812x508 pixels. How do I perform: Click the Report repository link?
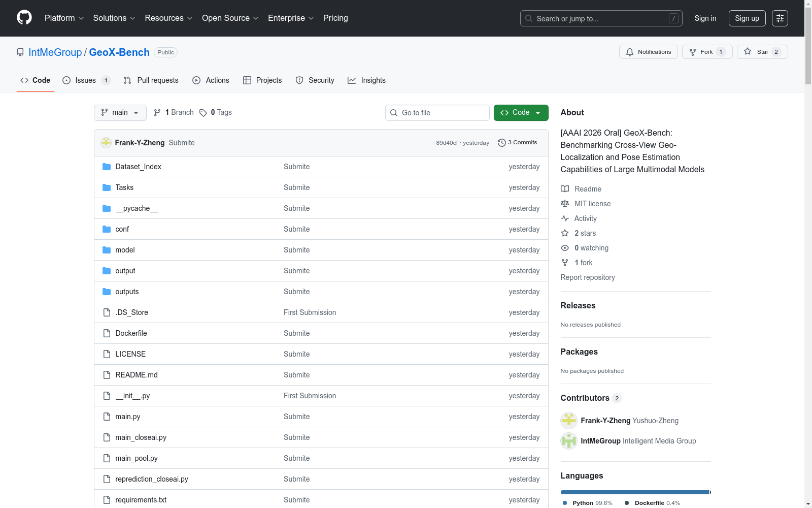[588, 277]
